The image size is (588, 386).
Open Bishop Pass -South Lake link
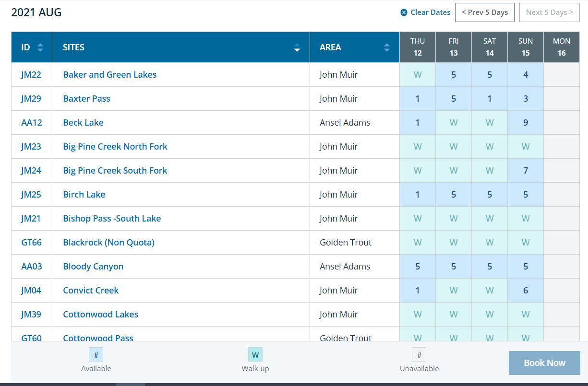pyautogui.click(x=112, y=219)
